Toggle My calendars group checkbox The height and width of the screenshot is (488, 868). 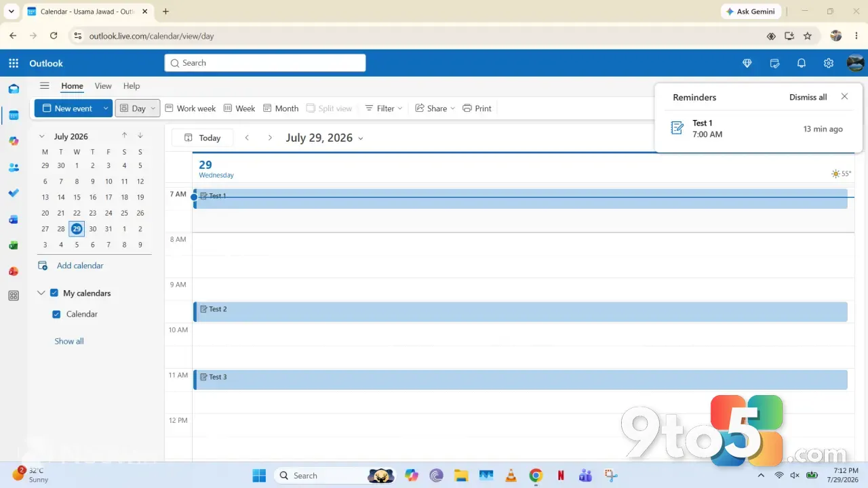(54, 293)
